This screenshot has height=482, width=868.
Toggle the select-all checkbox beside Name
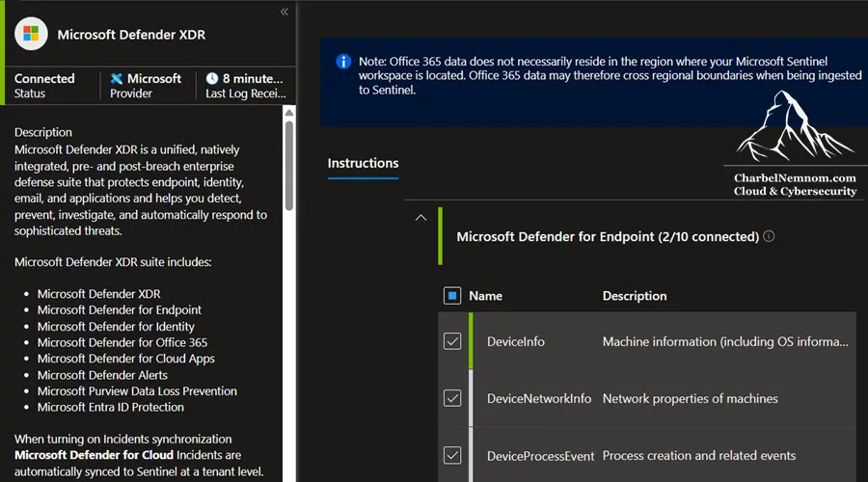point(452,296)
